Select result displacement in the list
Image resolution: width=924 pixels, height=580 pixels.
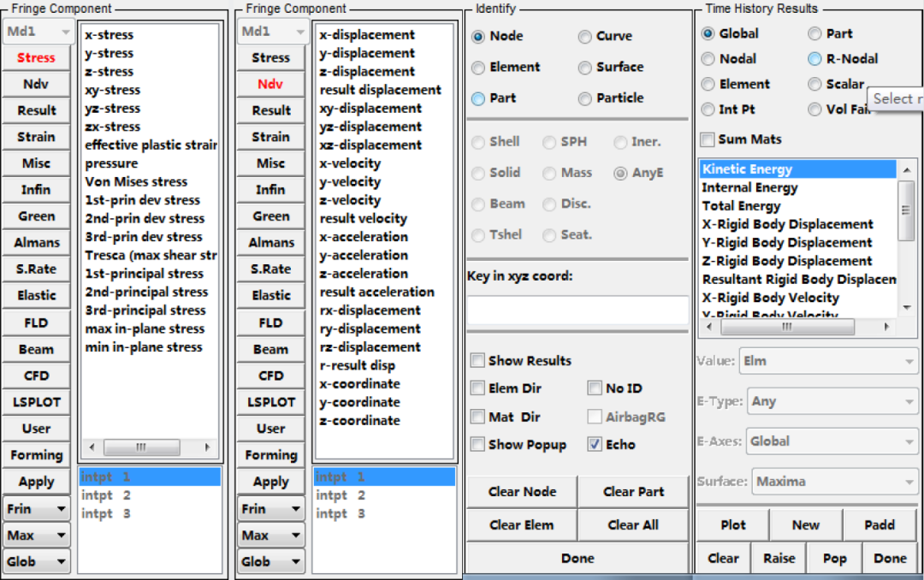coord(380,90)
